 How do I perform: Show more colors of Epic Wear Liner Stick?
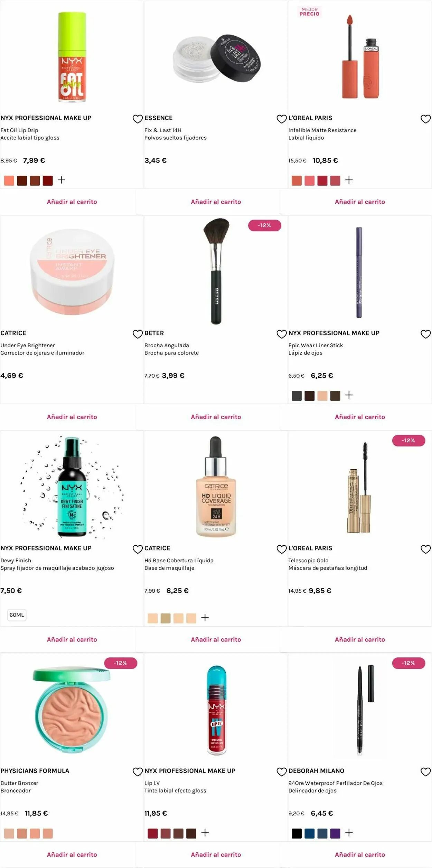coord(349,395)
